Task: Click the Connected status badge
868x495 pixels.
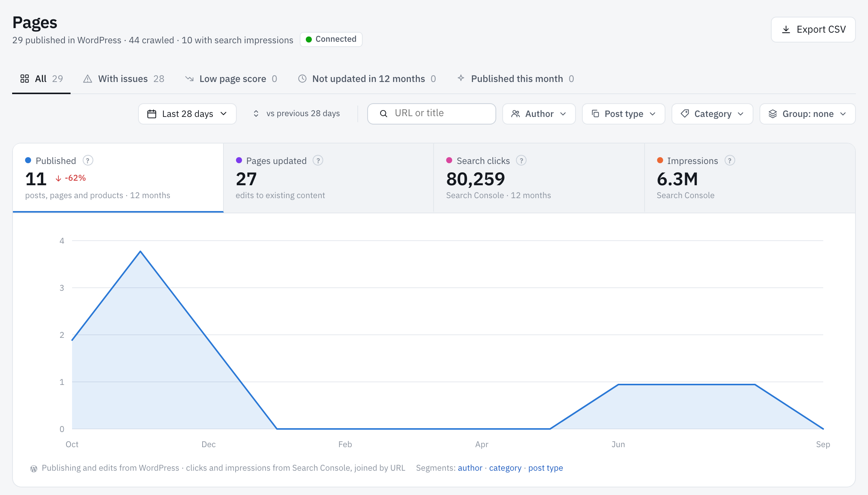Action: (331, 39)
